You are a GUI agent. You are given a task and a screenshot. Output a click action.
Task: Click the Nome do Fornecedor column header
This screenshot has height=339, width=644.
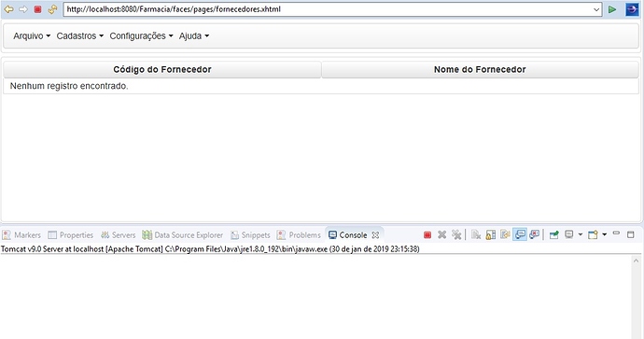tap(480, 69)
